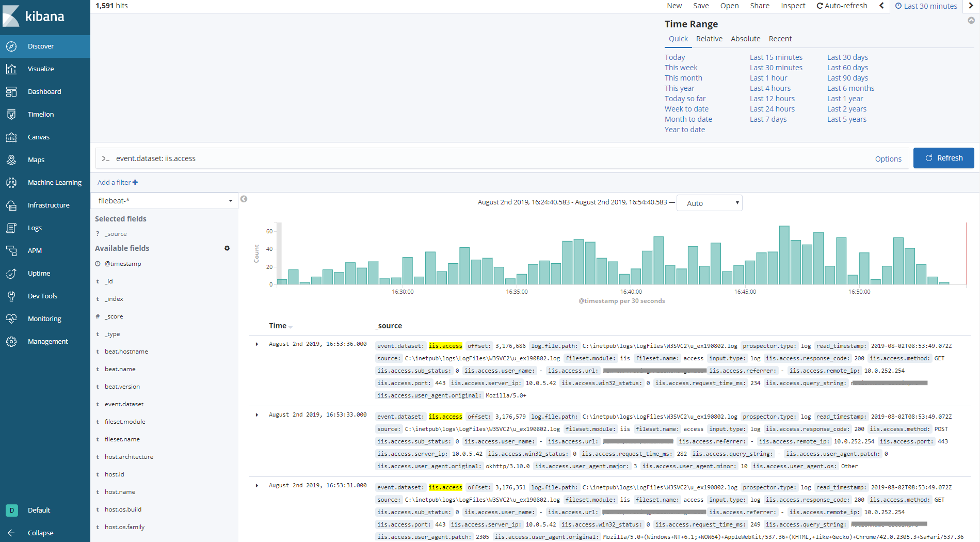The height and width of the screenshot is (542, 980).
Task: Close the Time Range panel
Action: (x=971, y=21)
